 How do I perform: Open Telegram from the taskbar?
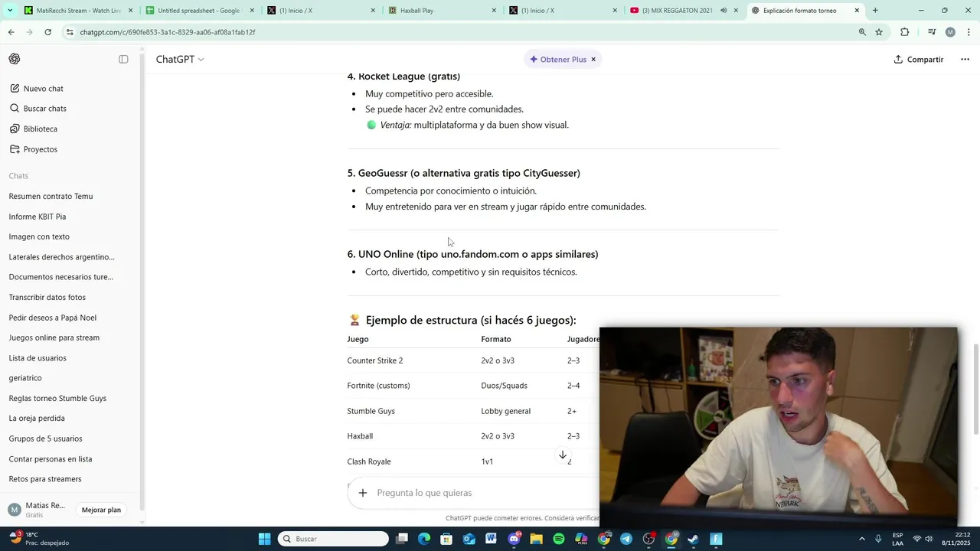pyautogui.click(x=626, y=539)
